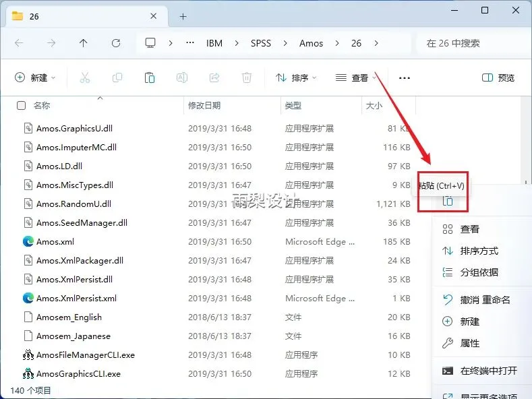Open a new tab with plus button
532x399 pixels.
pos(183,16)
